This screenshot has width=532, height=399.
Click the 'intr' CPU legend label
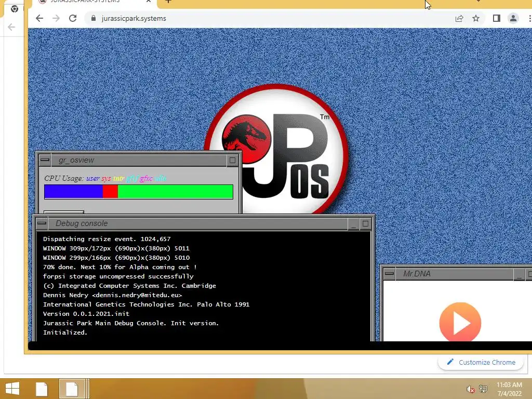[119, 179]
